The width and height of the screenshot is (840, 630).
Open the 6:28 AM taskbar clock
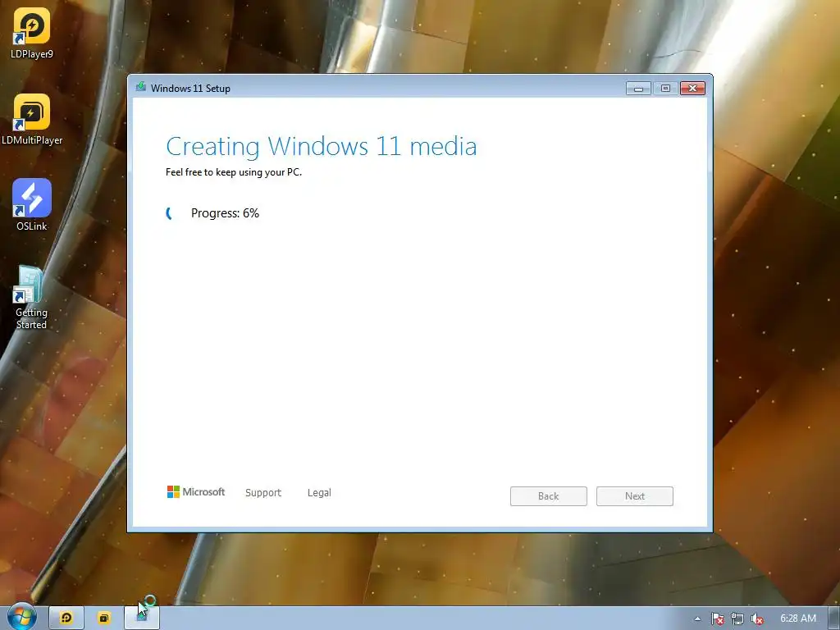797,619
